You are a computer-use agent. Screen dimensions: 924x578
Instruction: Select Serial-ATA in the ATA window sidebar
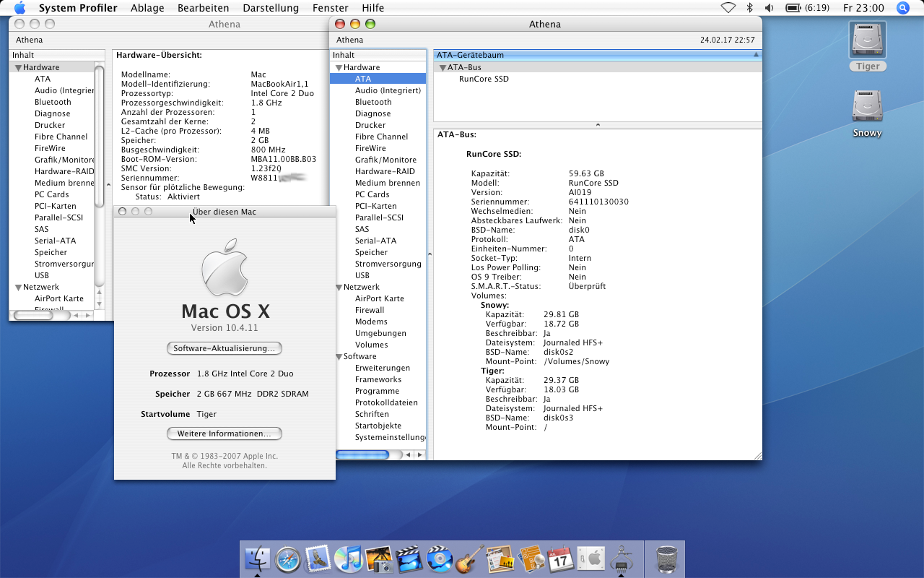(x=375, y=241)
